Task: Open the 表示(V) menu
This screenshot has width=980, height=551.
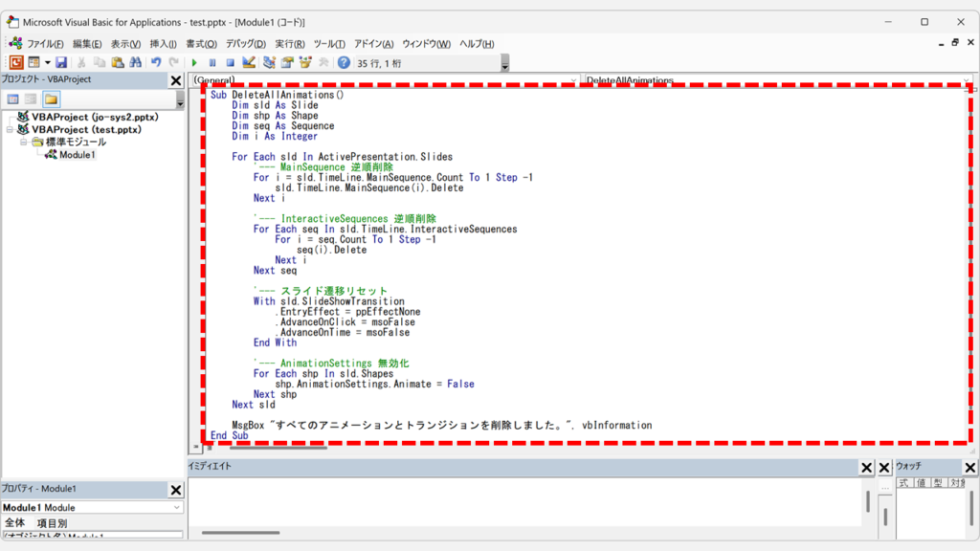Action: click(x=125, y=44)
